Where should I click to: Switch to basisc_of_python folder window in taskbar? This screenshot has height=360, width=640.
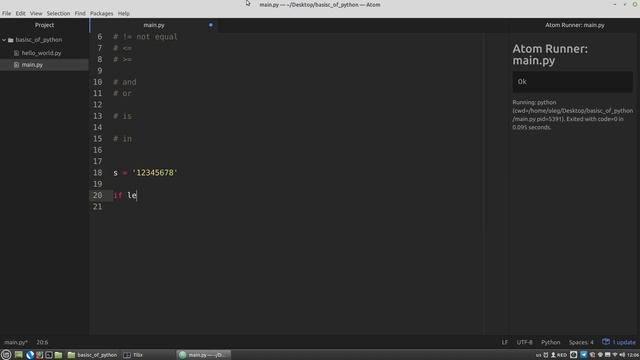click(x=92, y=355)
